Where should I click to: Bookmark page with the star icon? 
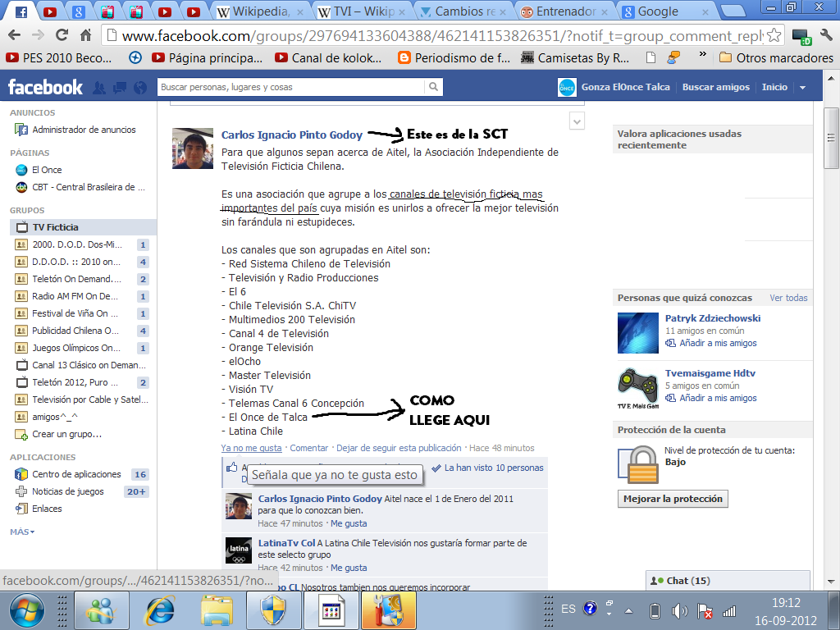[774, 36]
